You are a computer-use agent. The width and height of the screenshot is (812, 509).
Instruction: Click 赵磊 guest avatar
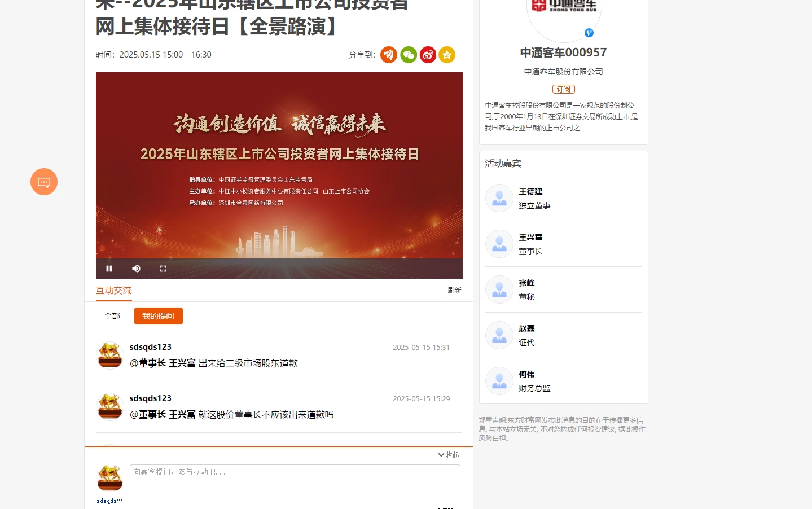(499, 335)
